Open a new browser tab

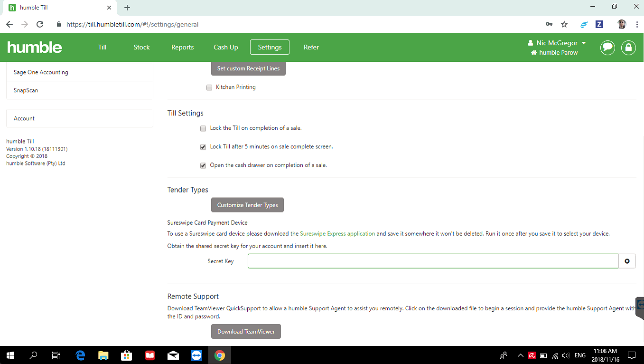[x=127, y=8]
